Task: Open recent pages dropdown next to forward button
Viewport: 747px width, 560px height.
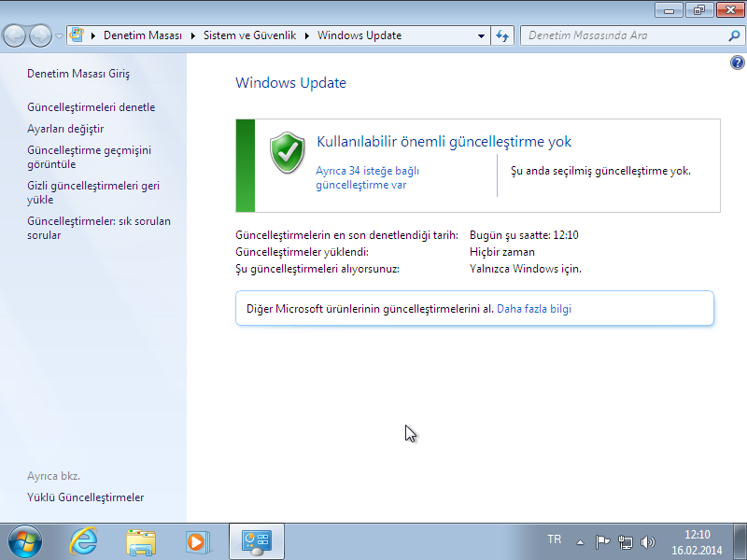Action: [x=60, y=35]
